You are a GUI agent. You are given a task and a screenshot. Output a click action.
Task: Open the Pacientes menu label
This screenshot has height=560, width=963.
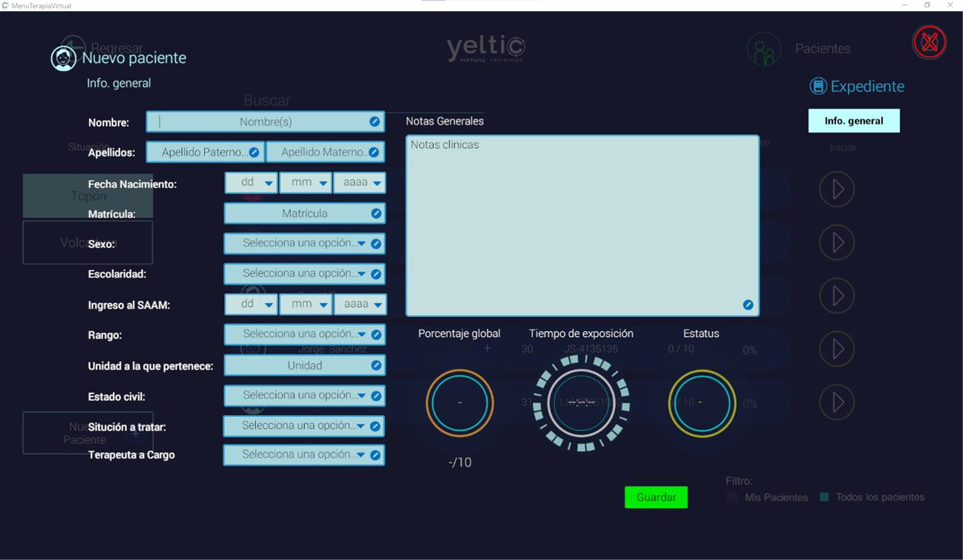pos(822,49)
